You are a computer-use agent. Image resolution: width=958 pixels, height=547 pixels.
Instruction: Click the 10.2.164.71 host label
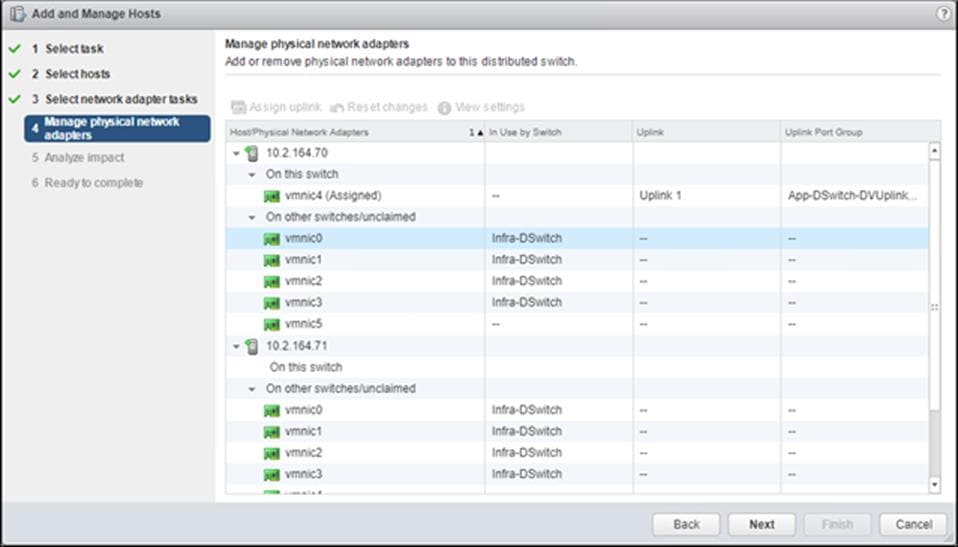point(297,346)
